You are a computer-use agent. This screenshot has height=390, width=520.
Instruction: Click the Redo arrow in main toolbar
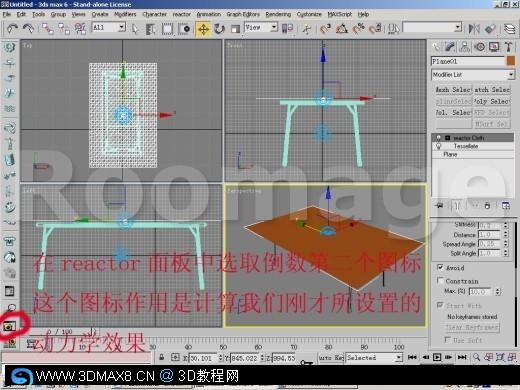pyautogui.click(x=28, y=29)
